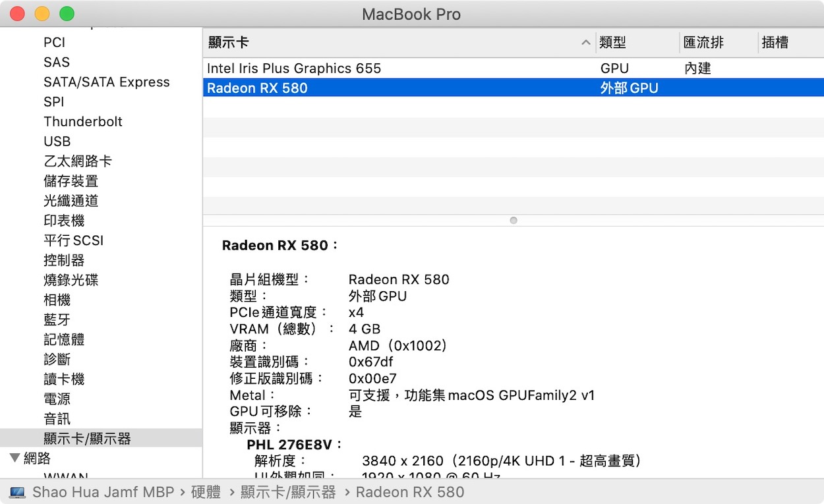Open Thunderbolt in the sidebar
This screenshot has height=504, width=824.
[83, 122]
